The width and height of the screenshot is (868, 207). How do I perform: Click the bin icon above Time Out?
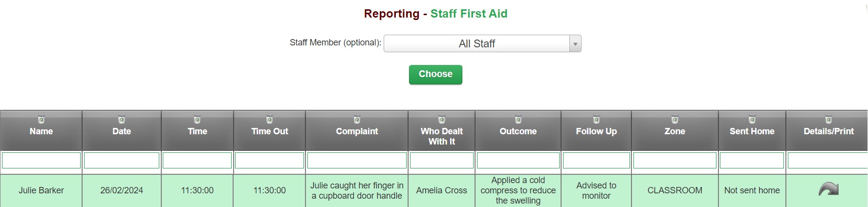coord(269,120)
